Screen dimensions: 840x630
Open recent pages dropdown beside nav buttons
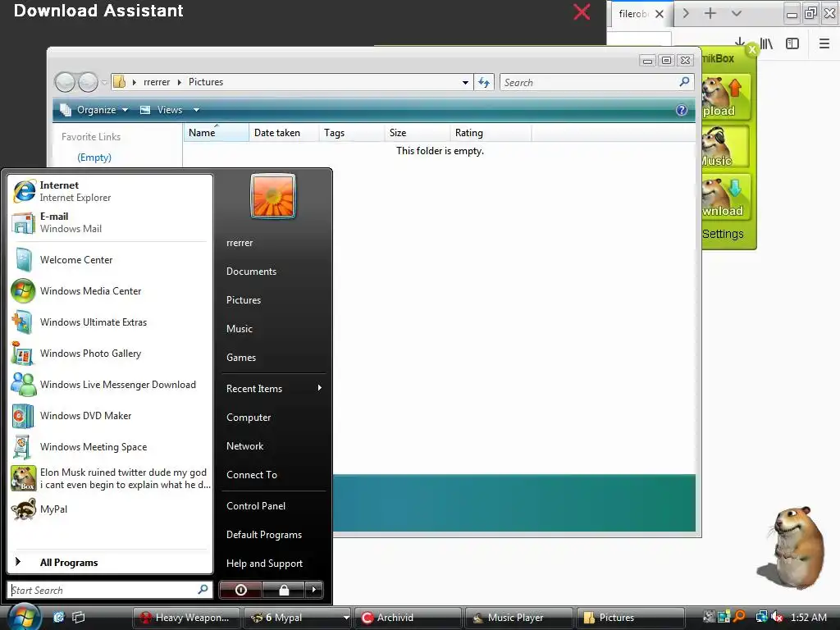pyautogui.click(x=104, y=82)
